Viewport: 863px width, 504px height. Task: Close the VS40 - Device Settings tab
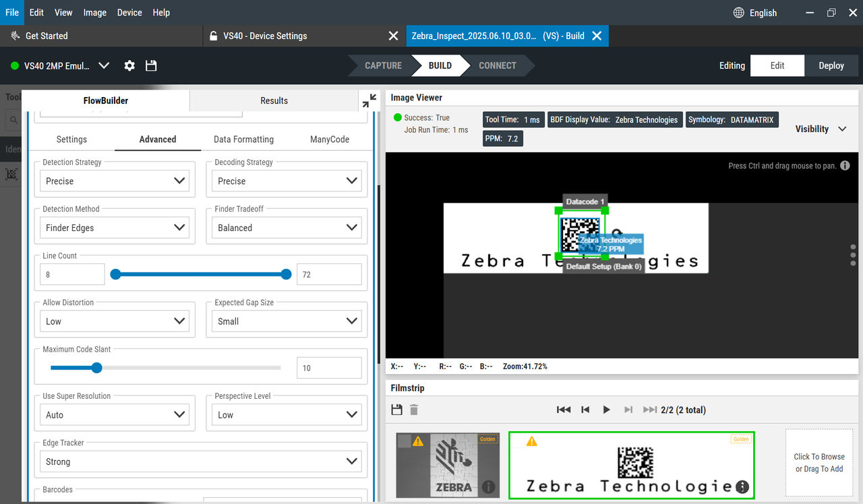394,36
